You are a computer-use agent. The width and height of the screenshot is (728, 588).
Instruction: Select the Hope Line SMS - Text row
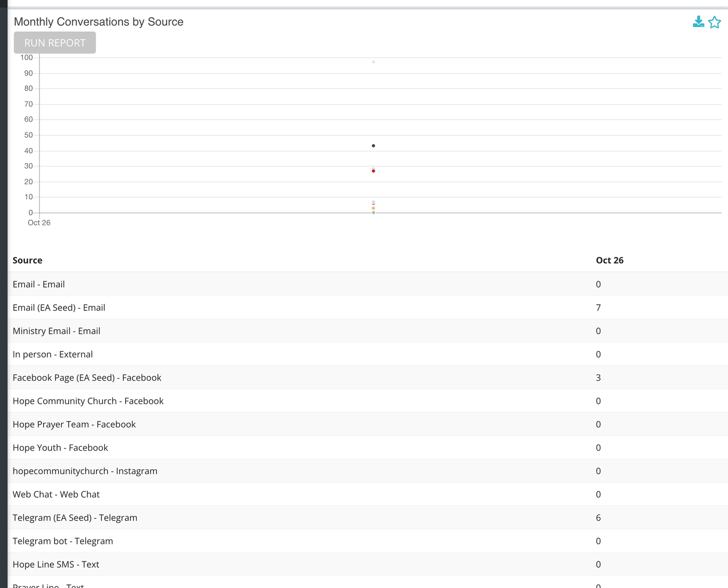[368, 565]
